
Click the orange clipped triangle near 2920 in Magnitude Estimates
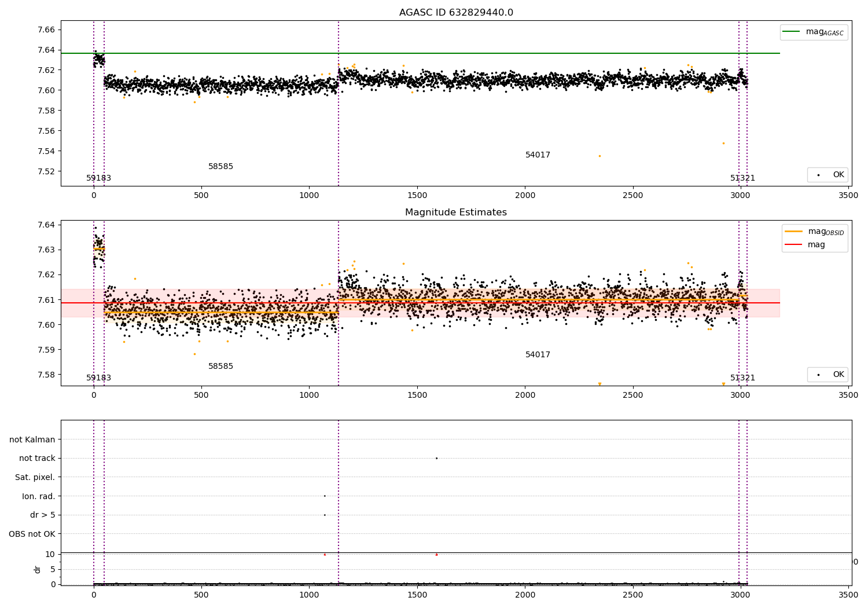click(x=723, y=384)
